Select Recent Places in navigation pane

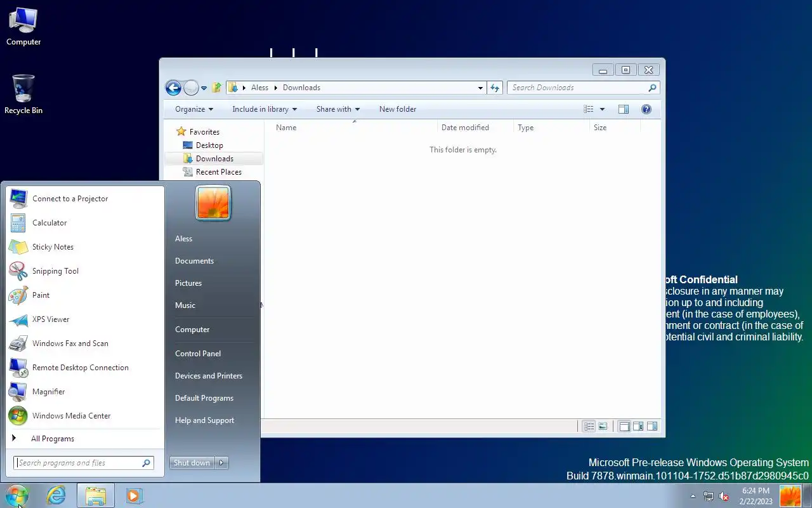pyautogui.click(x=219, y=172)
